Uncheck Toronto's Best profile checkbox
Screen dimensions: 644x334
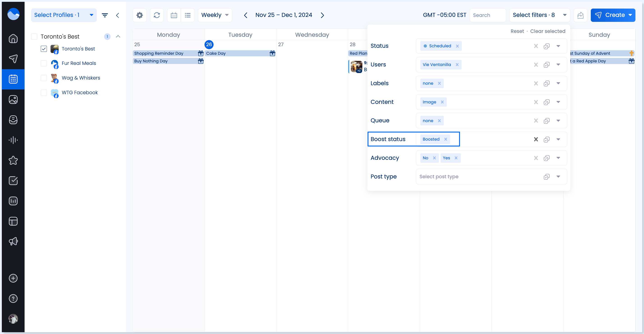pyautogui.click(x=44, y=49)
